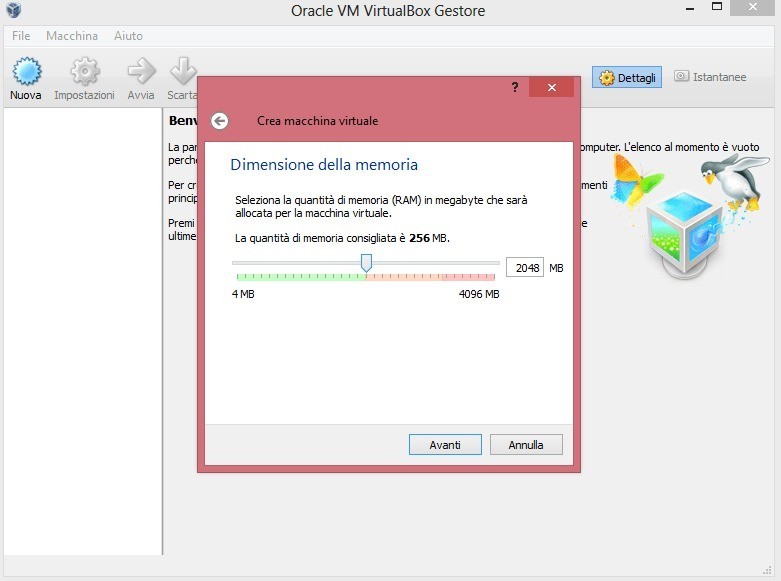781x581 pixels.
Task: Click the question mark help icon
Action: tap(515, 88)
